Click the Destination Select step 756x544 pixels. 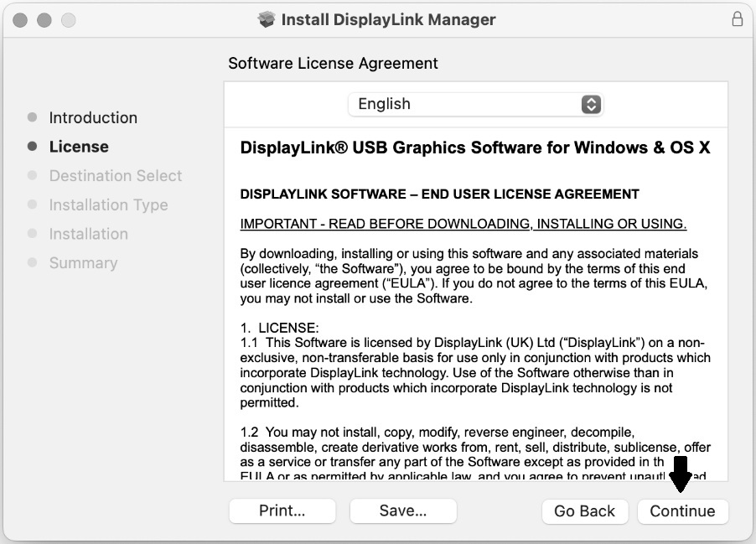pyautogui.click(x=116, y=175)
